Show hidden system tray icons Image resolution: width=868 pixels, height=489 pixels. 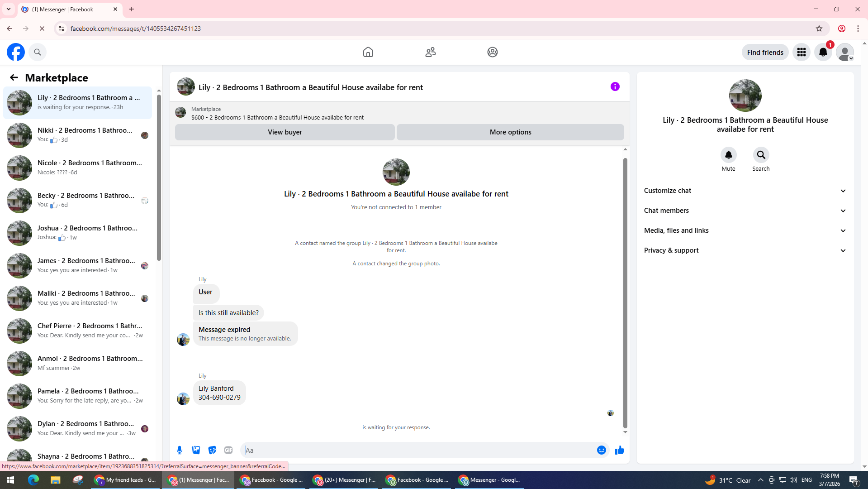pos(760,480)
